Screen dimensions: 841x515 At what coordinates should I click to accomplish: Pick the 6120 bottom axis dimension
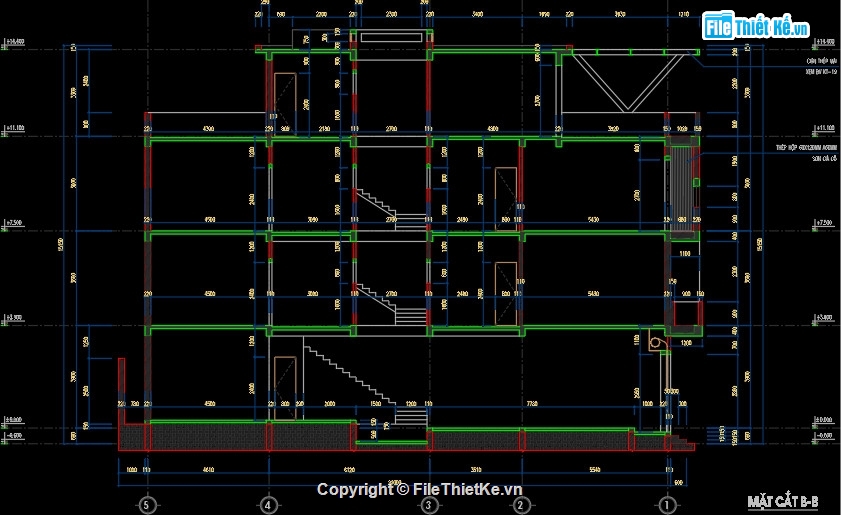point(349,470)
